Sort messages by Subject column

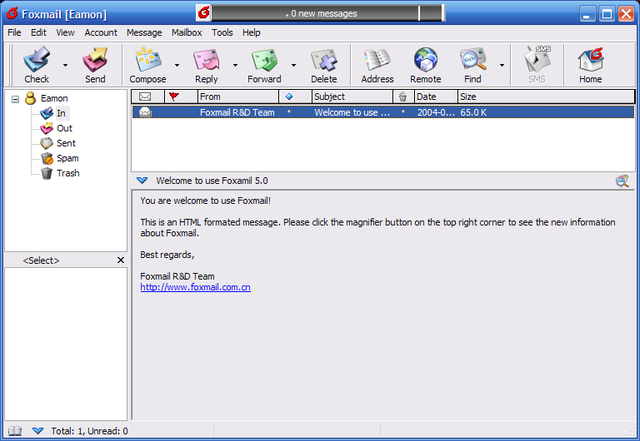click(x=352, y=97)
